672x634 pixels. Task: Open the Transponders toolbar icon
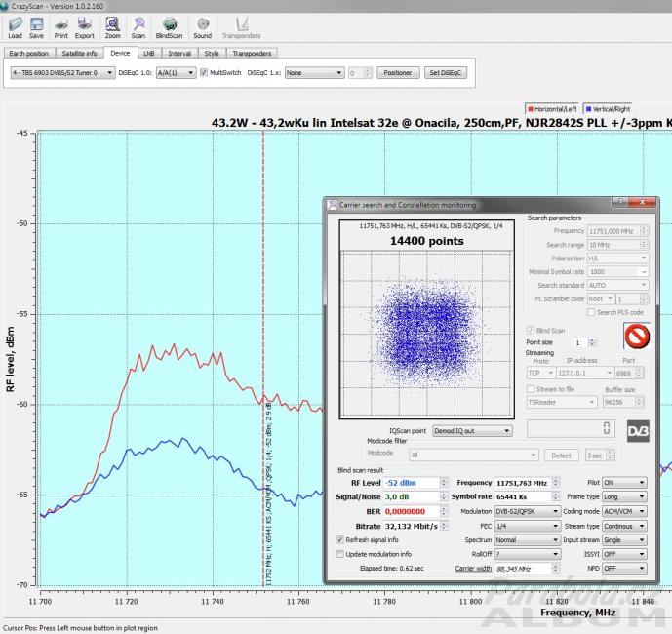click(x=241, y=28)
